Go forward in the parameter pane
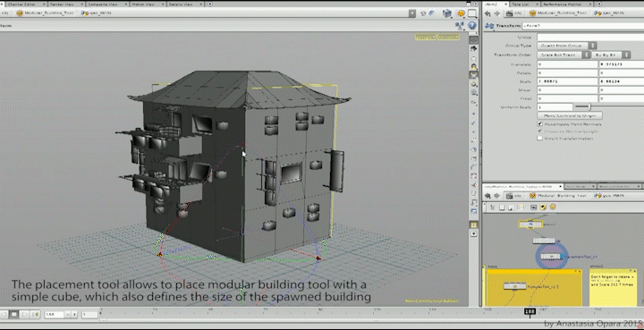644x330 pixels. (x=496, y=13)
